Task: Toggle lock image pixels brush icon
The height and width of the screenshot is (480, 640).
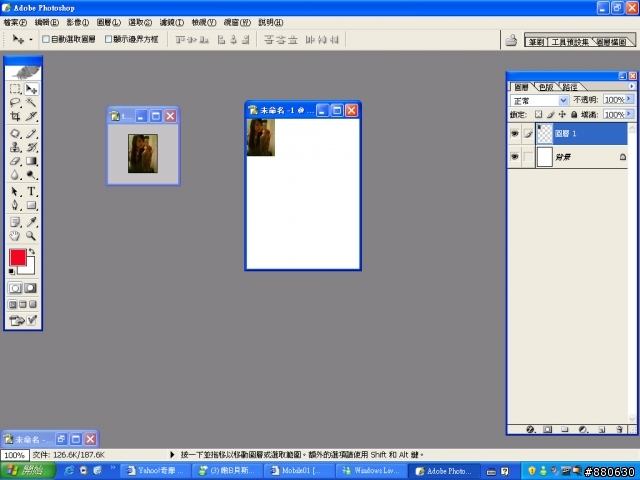Action: [551, 115]
